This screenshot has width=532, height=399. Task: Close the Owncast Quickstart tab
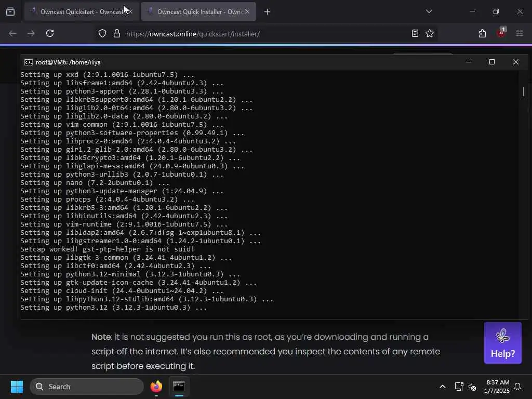tap(130, 11)
